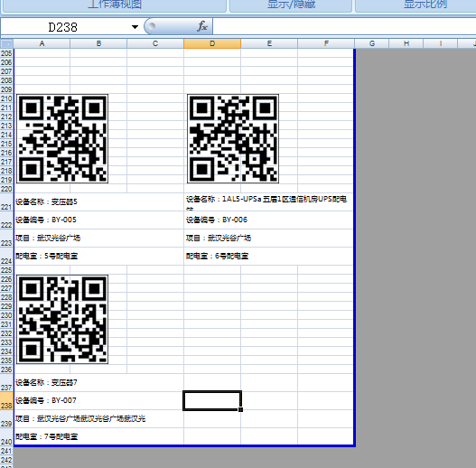
Task: Select column C header
Action: (155, 43)
